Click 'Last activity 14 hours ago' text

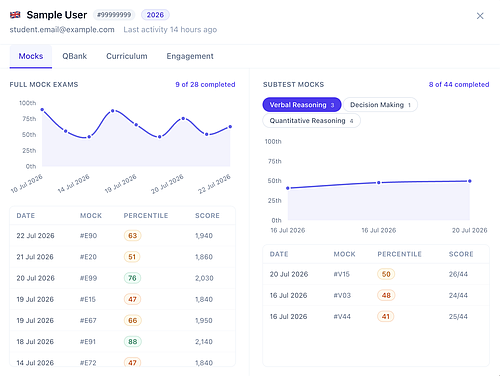pos(170,29)
